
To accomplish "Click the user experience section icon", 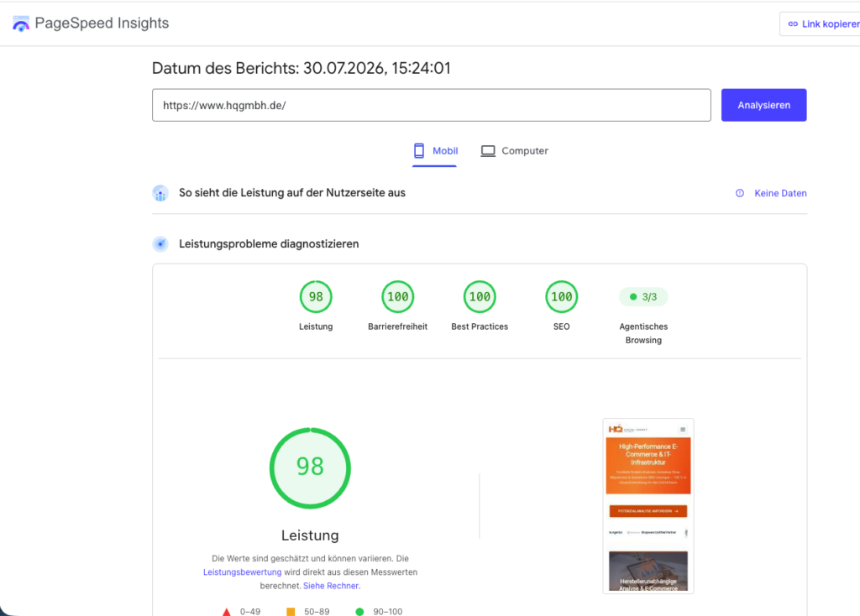I will (x=160, y=194).
